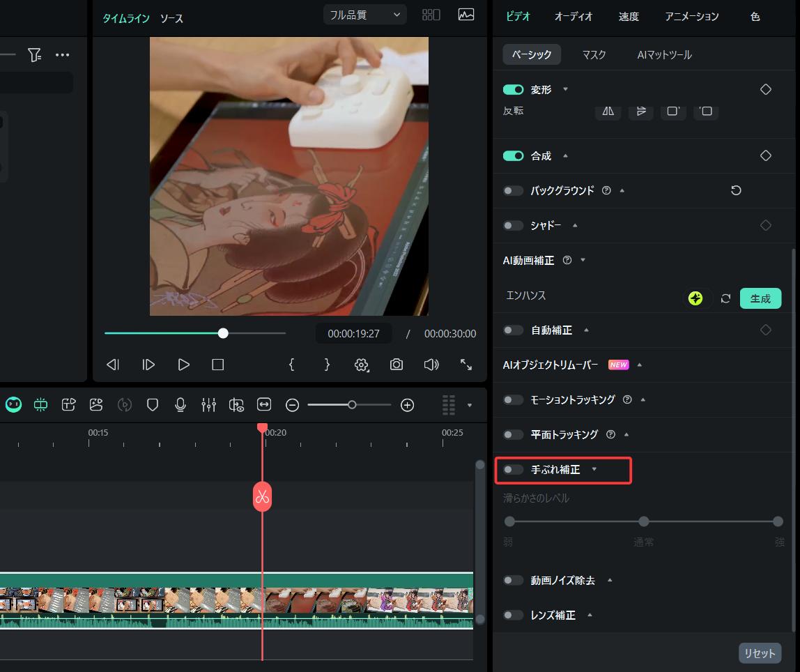The width and height of the screenshot is (800, 672).
Task: Expand the 動画ノイズ除去 section arrow
Action: coord(610,581)
